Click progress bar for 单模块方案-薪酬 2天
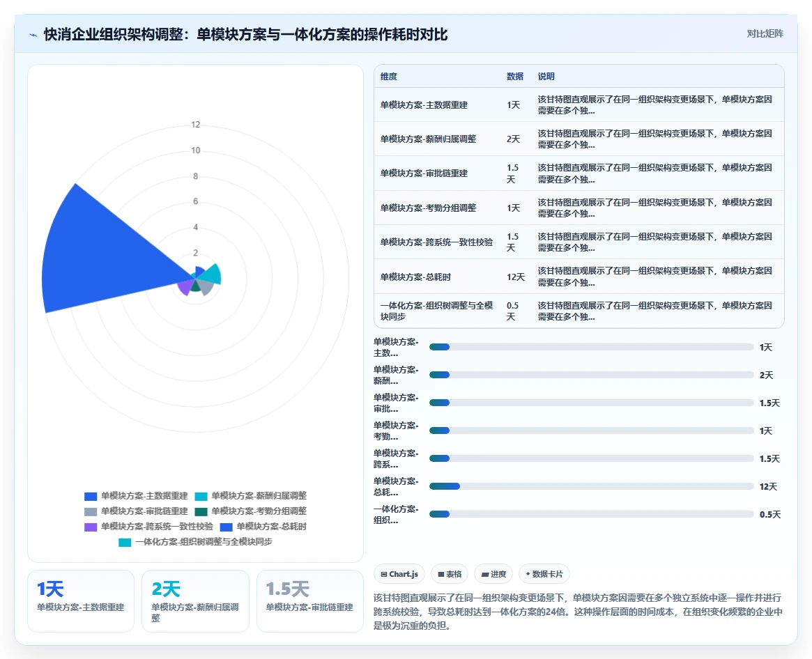The width and height of the screenshot is (812, 659). [x=591, y=375]
